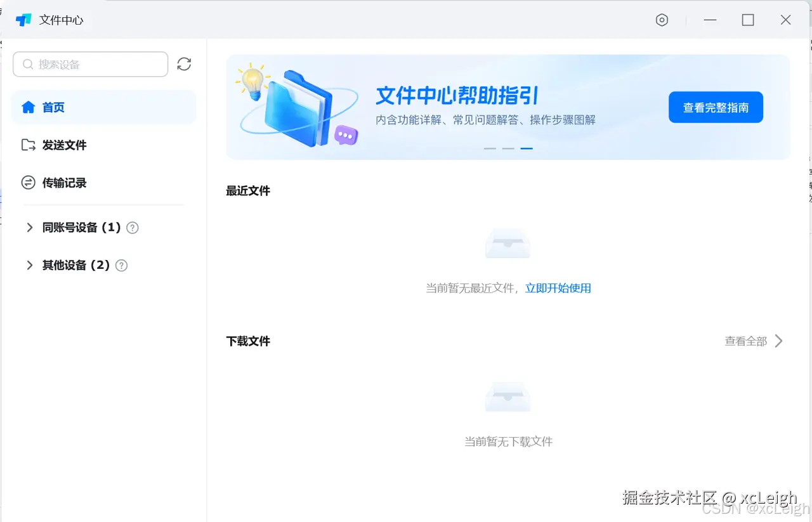Screen dimensions: 812x522
Task: Open the 立即开始使用 link
Action: 558,287
